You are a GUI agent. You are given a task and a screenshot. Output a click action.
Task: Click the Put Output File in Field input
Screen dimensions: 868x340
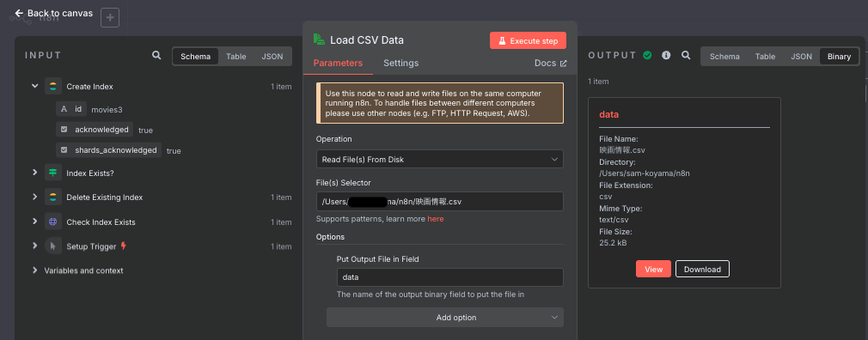pyautogui.click(x=450, y=277)
